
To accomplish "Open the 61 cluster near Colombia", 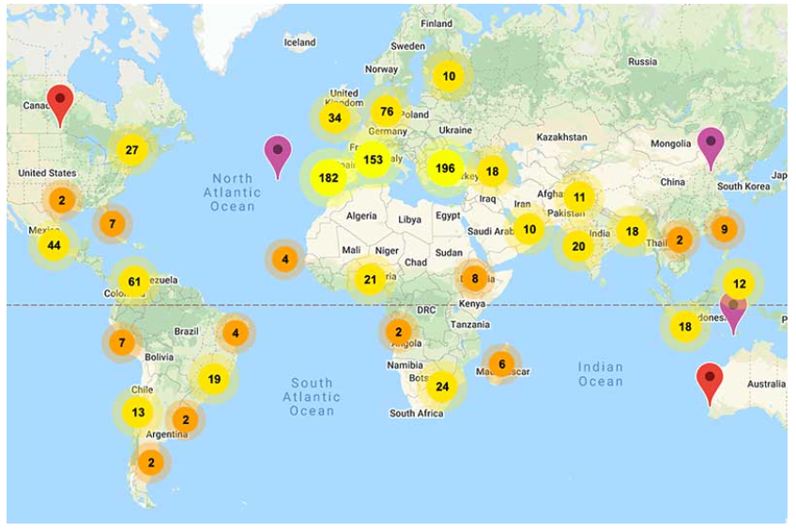I will 134,281.
